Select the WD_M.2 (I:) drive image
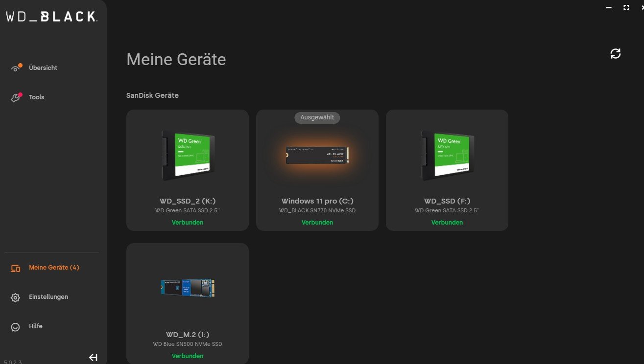Image resolution: width=644 pixels, height=364 pixels. coord(188,288)
